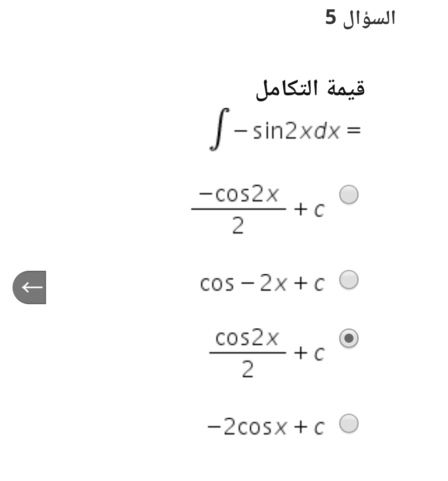448x481 pixels.
Task: Click the denominator 2 of the third answer
Action: click(247, 369)
